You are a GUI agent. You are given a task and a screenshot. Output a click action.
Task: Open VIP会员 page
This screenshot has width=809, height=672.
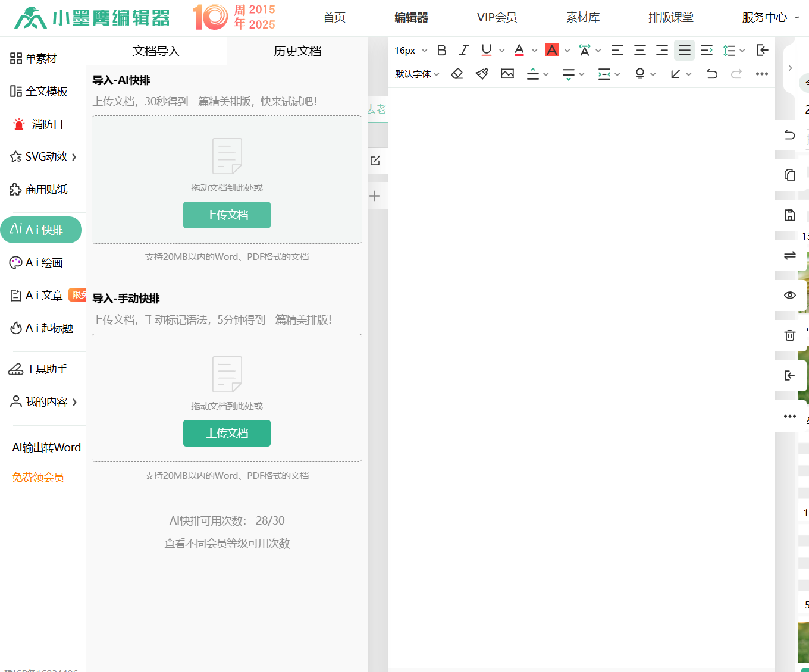pyautogui.click(x=497, y=18)
